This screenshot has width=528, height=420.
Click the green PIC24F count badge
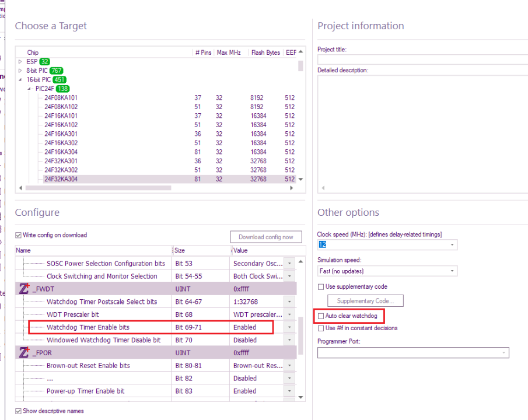pyautogui.click(x=62, y=89)
